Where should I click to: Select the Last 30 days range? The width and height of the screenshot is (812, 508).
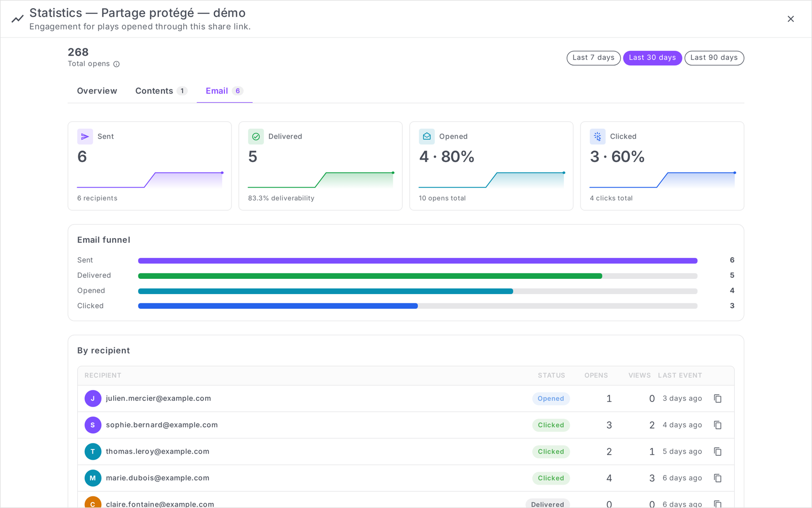click(652, 58)
